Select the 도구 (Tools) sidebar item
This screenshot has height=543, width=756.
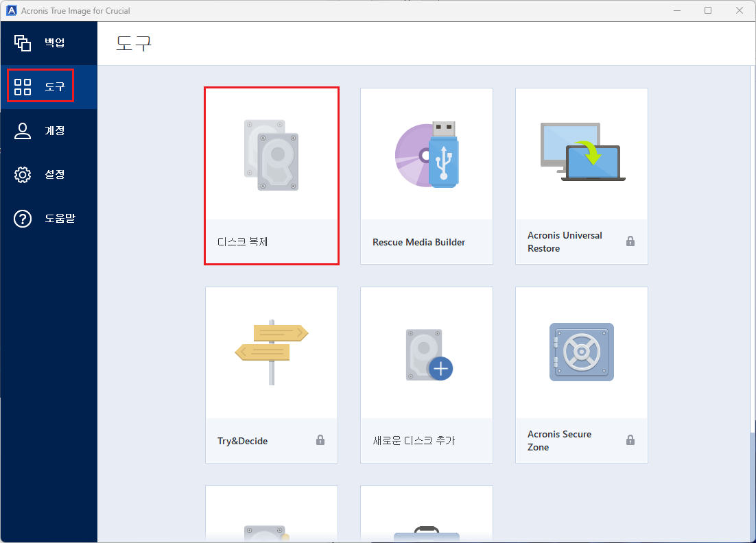(49, 86)
